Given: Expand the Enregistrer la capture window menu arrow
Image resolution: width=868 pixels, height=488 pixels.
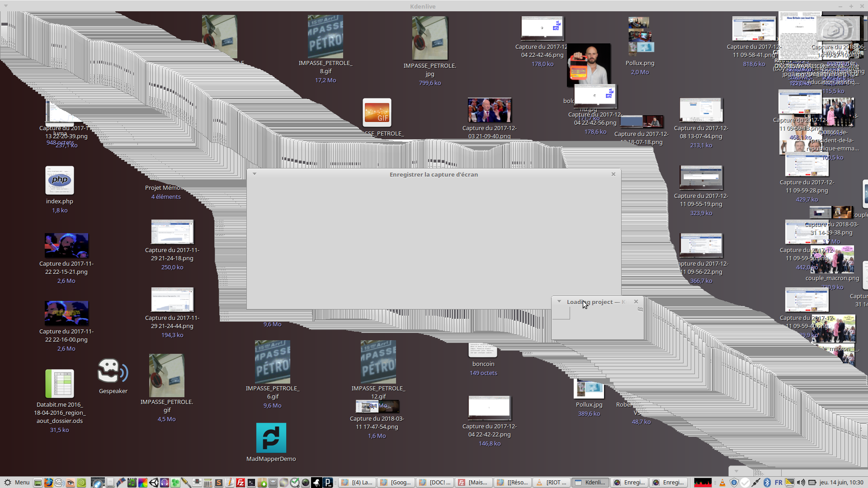Looking at the screenshot, I should click(x=255, y=174).
